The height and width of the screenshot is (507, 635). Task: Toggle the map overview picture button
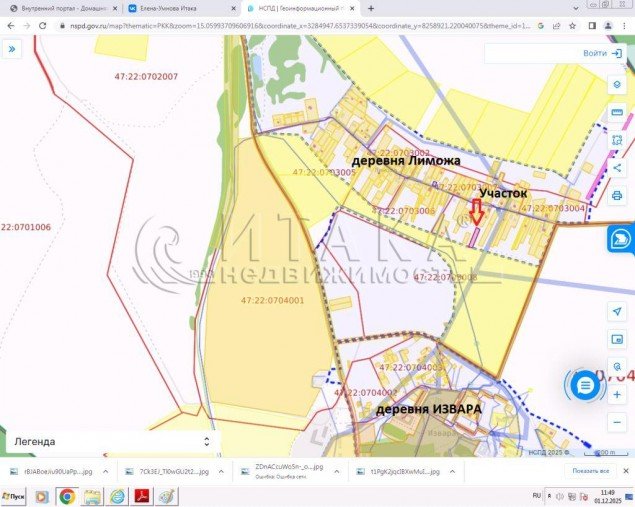point(617,342)
